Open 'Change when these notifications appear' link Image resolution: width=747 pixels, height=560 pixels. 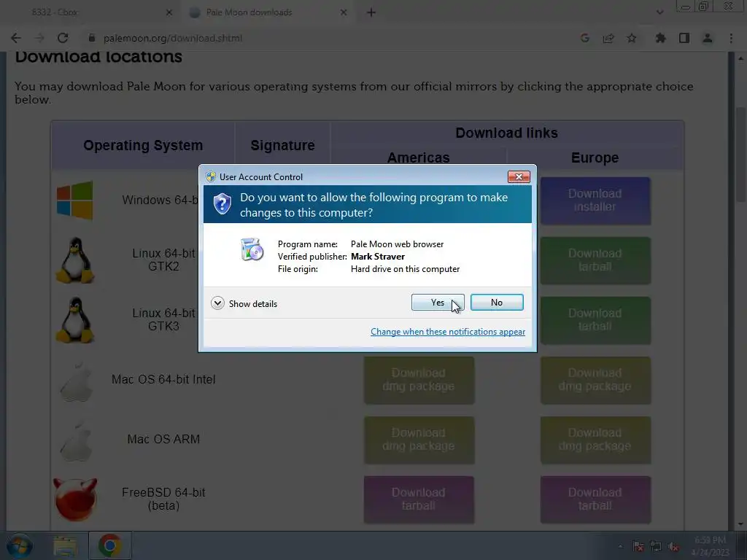tap(448, 332)
